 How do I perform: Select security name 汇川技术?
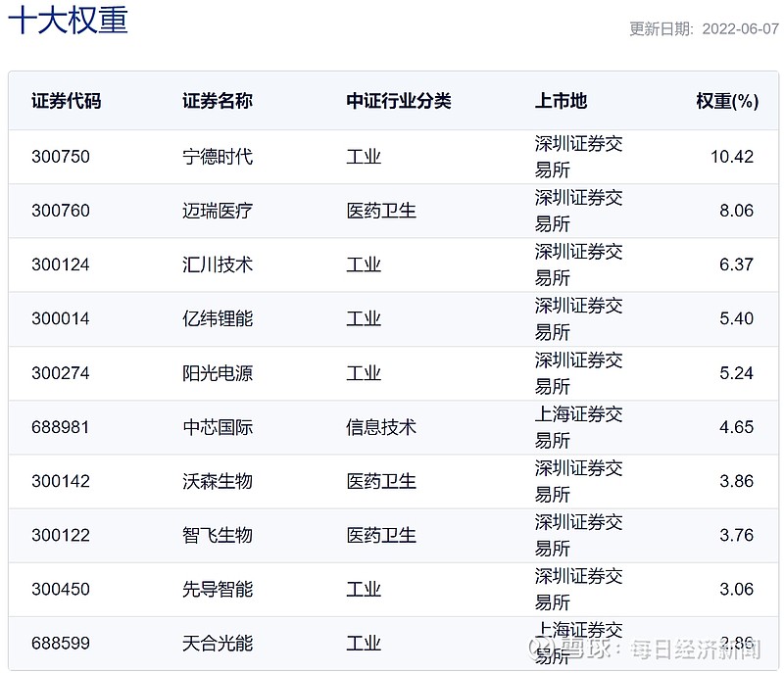[218, 264]
